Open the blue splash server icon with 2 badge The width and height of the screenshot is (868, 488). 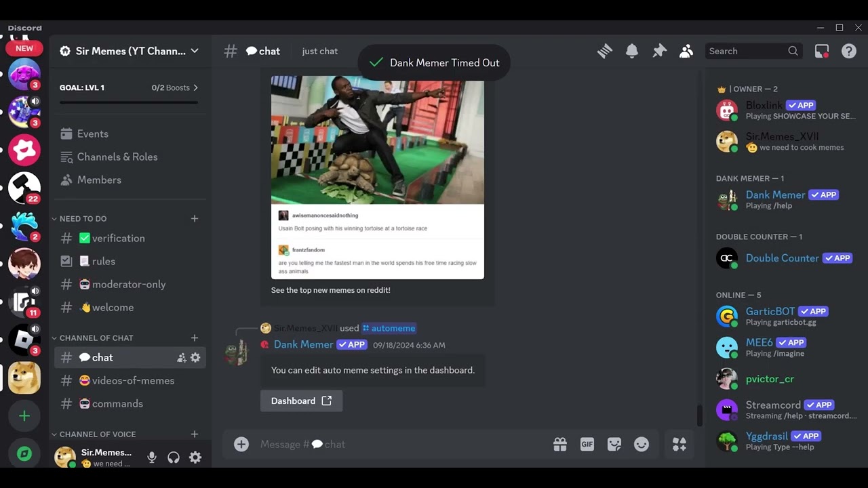click(24, 226)
